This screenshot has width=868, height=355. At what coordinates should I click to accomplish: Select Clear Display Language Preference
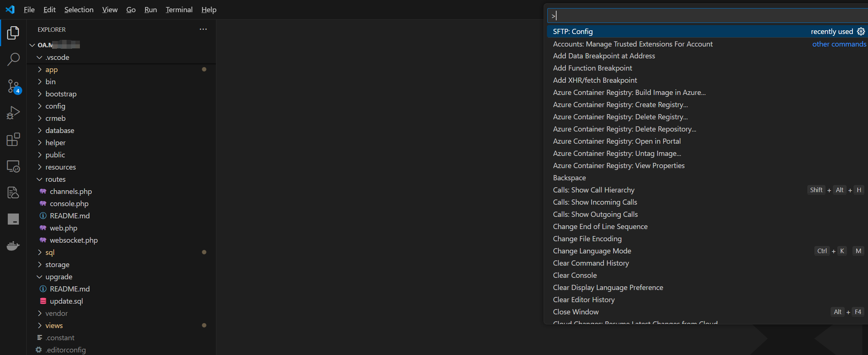click(x=707, y=287)
